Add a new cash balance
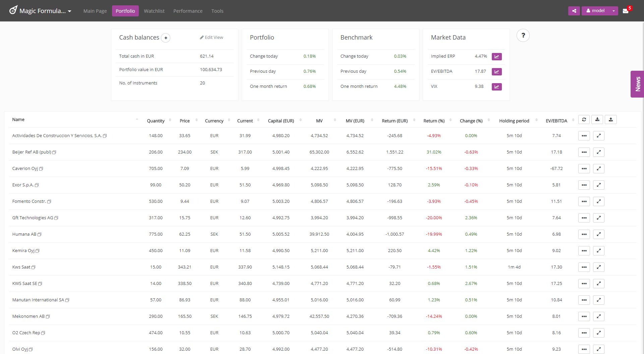The image size is (644, 354). 166,38
